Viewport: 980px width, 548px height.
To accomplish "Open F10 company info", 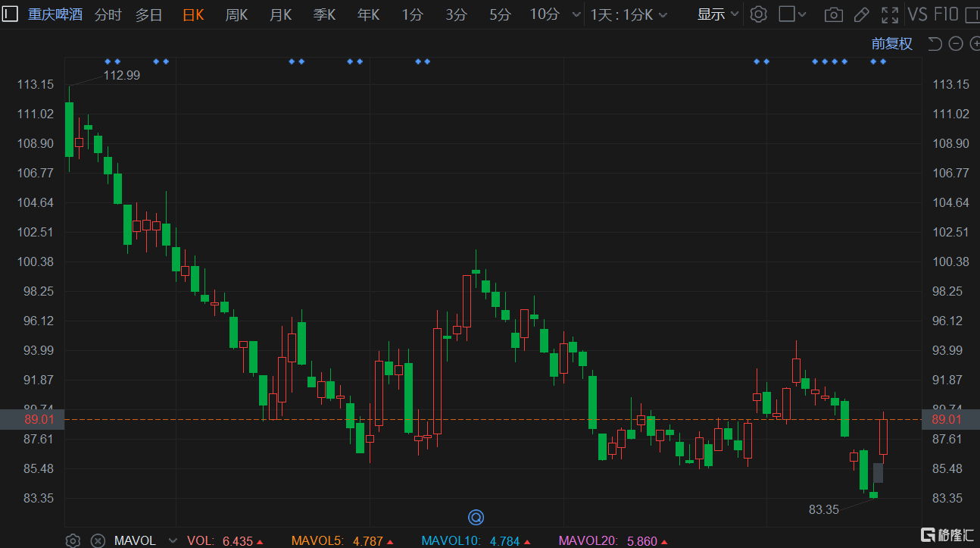I will [947, 14].
